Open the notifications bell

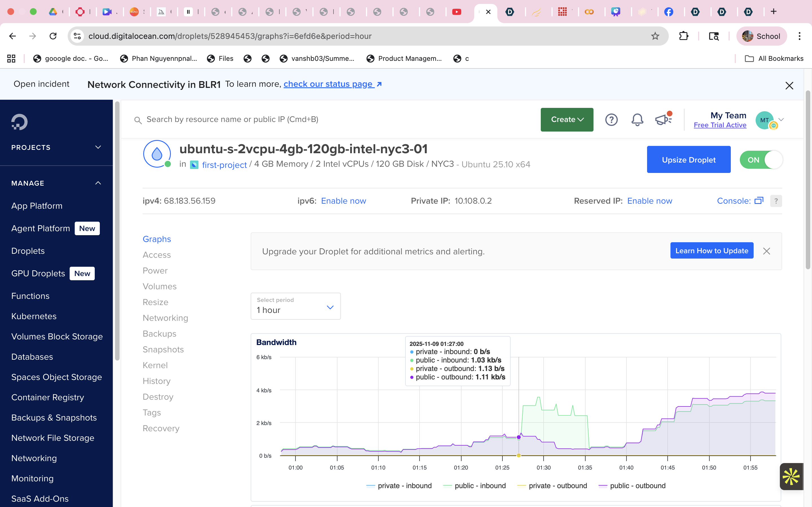(637, 120)
